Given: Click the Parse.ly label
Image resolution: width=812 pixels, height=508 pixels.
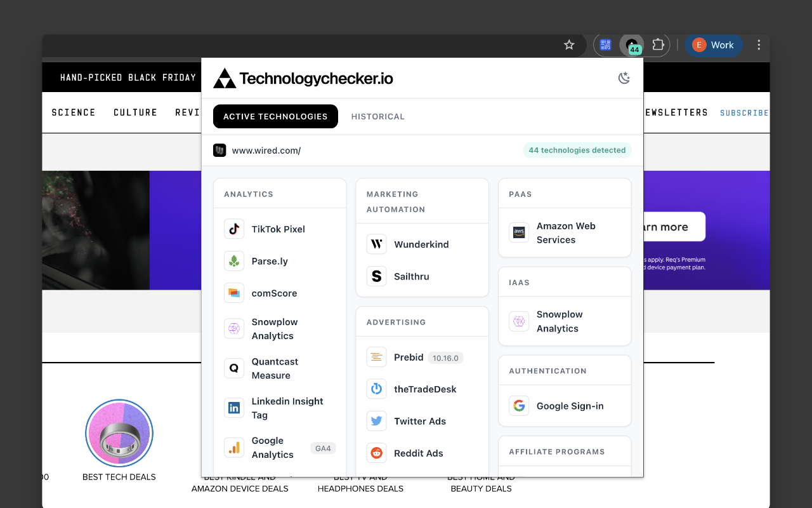Looking at the screenshot, I should (270, 261).
